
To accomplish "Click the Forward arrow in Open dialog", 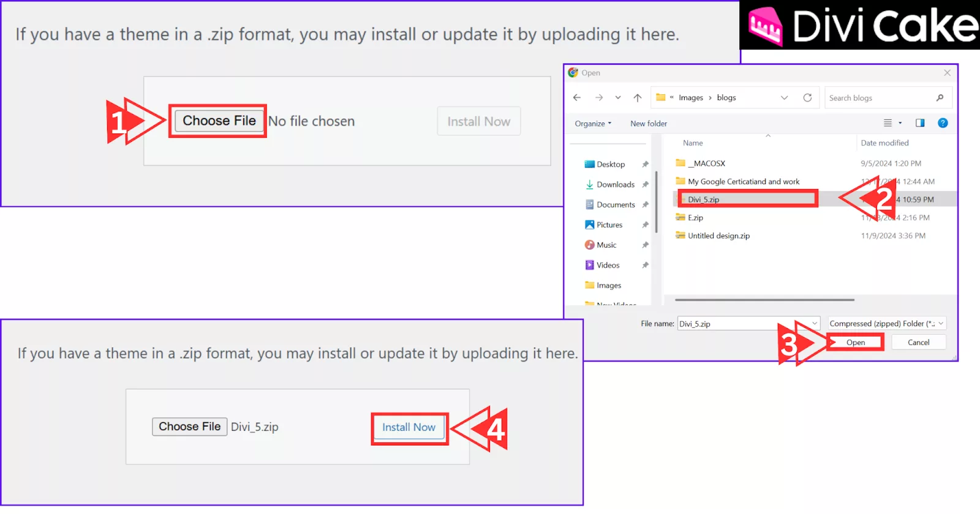I will click(599, 97).
